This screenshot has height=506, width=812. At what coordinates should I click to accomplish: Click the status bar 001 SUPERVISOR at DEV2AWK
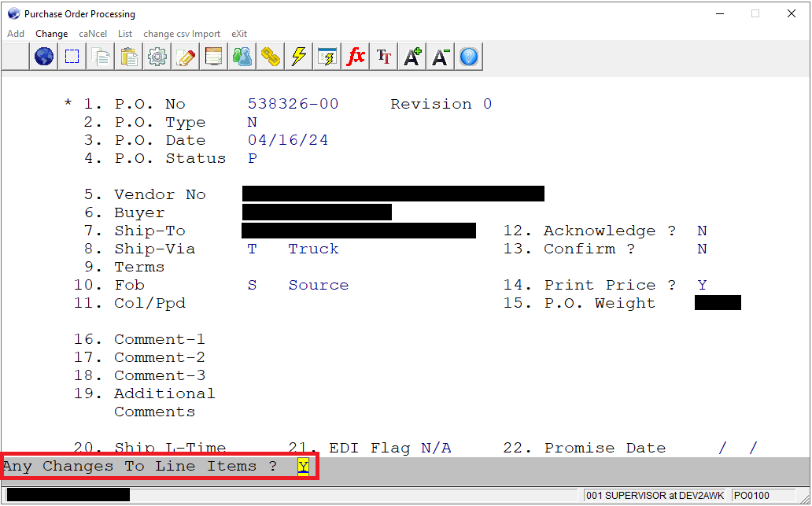[655, 496]
